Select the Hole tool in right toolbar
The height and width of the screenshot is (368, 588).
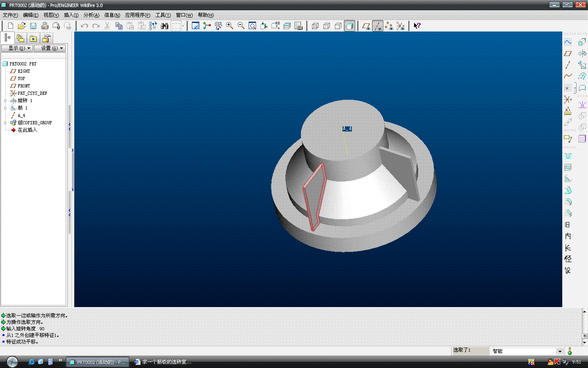click(x=568, y=156)
